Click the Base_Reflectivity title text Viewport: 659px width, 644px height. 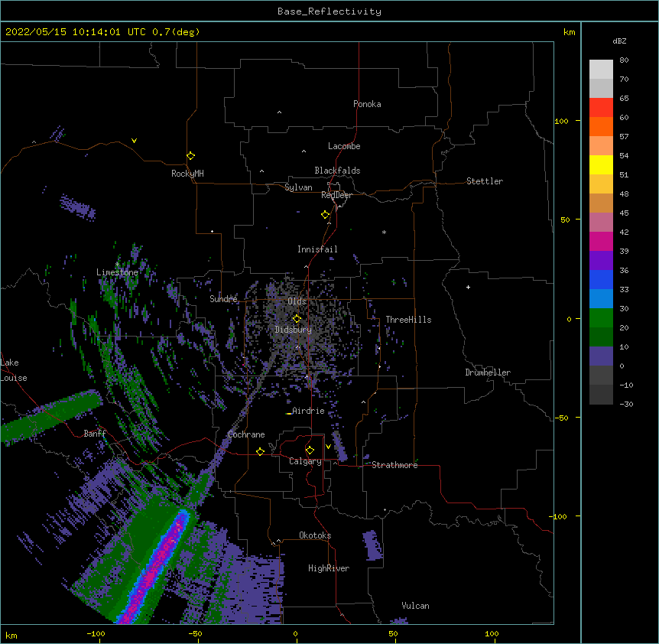tap(329, 11)
